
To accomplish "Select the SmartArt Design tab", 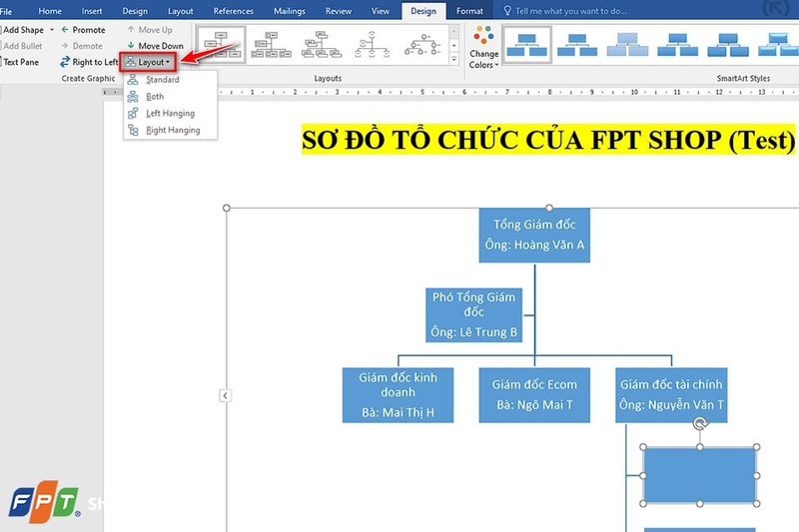I will coord(423,11).
